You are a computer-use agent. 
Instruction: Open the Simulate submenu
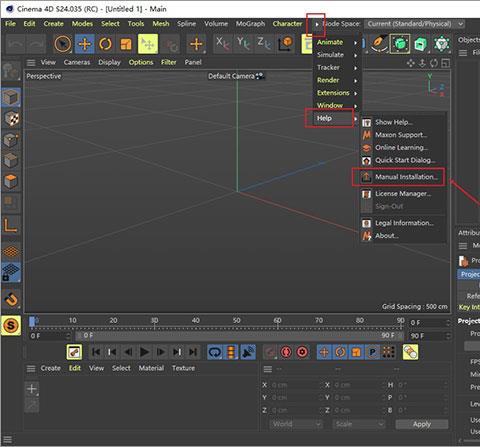click(337, 55)
